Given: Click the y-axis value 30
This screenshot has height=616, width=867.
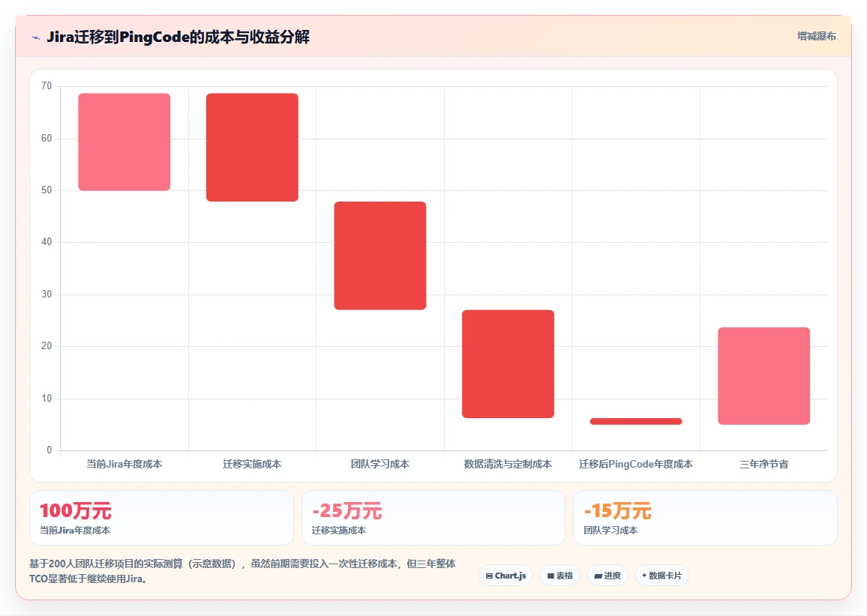Looking at the screenshot, I should 46,294.
